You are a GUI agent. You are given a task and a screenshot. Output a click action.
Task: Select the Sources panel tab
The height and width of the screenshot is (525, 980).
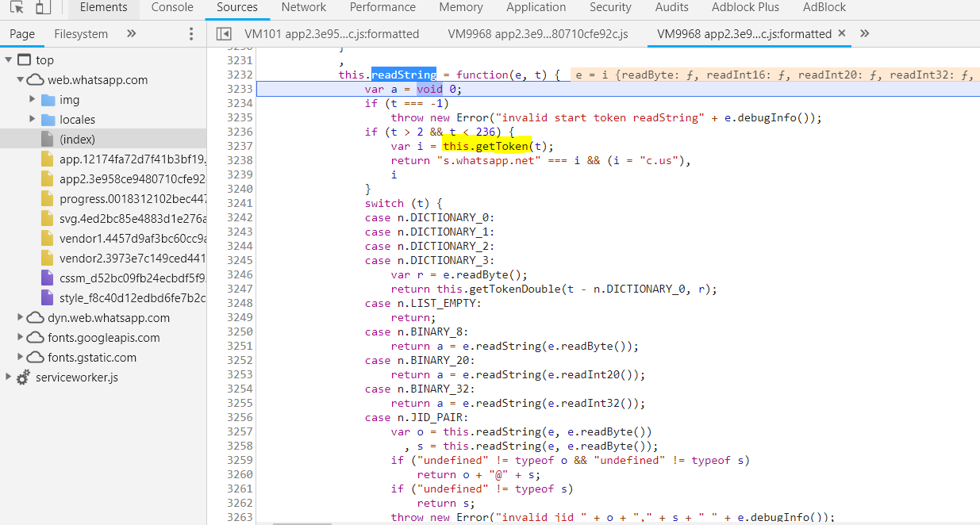click(237, 8)
